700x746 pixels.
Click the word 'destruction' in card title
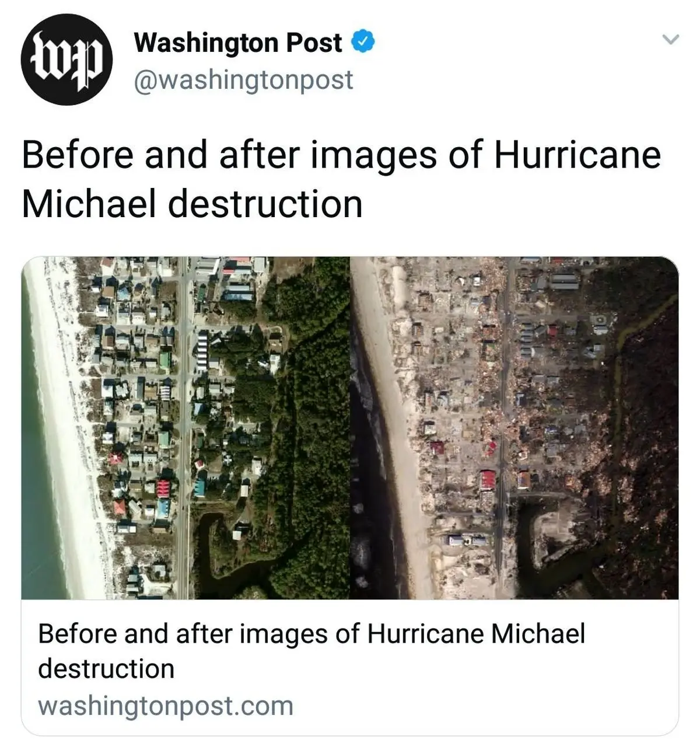coord(106,668)
